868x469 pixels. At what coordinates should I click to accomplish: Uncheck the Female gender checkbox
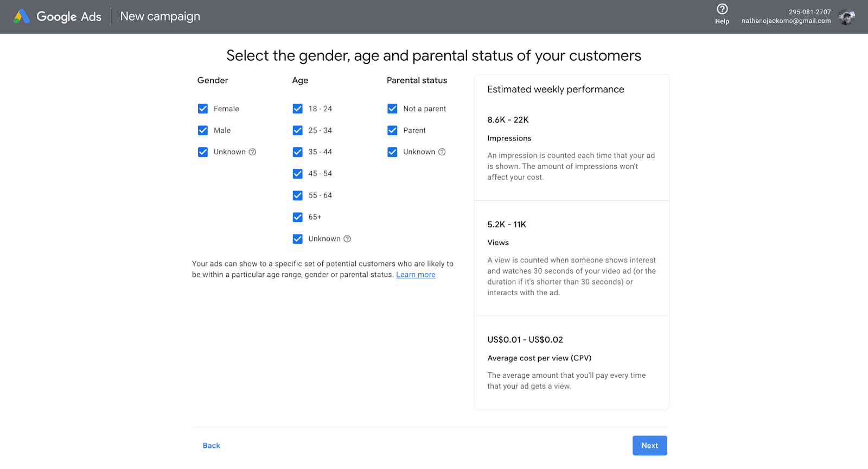click(203, 109)
